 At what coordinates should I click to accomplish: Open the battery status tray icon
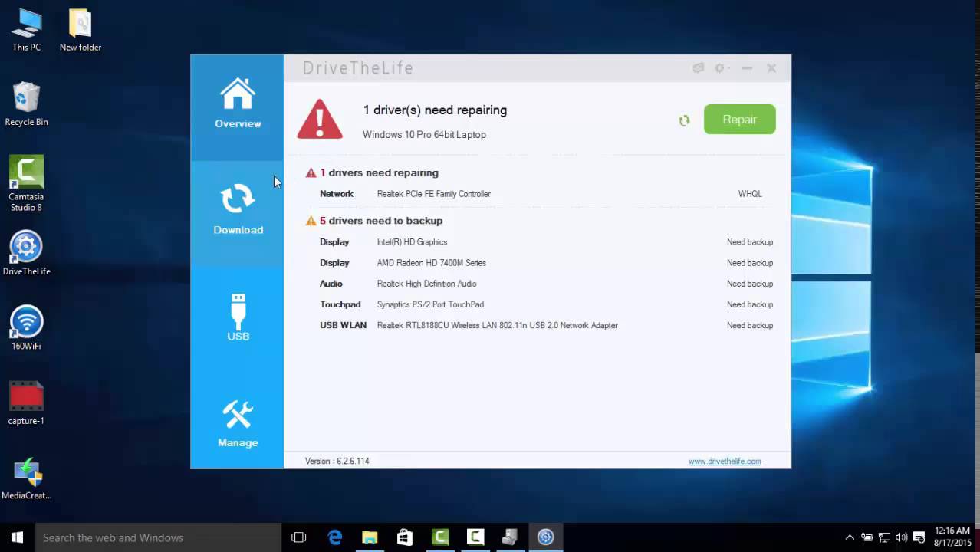click(x=867, y=537)
